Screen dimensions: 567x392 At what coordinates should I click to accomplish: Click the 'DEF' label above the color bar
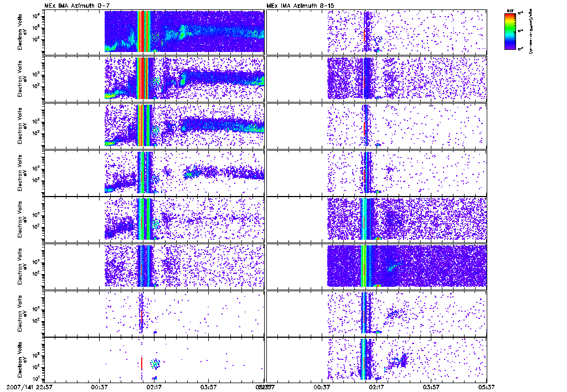pos(510,11)
